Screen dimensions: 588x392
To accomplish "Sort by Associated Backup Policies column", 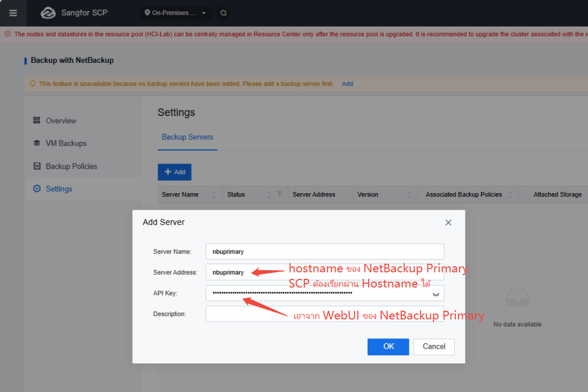I will tap(510, 194).
